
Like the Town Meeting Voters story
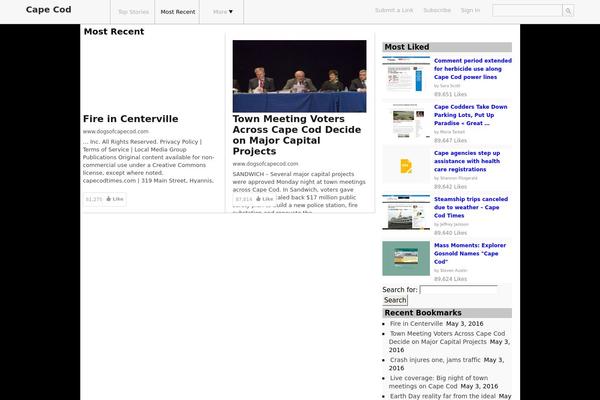point(264,199)
